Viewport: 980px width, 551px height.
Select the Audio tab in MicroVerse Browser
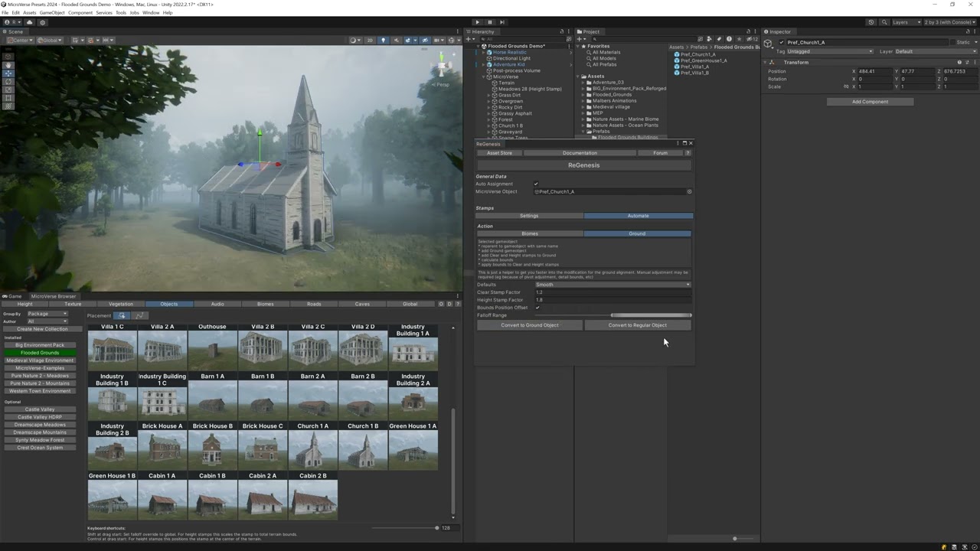pyautogui.click(x=217, y=304)
